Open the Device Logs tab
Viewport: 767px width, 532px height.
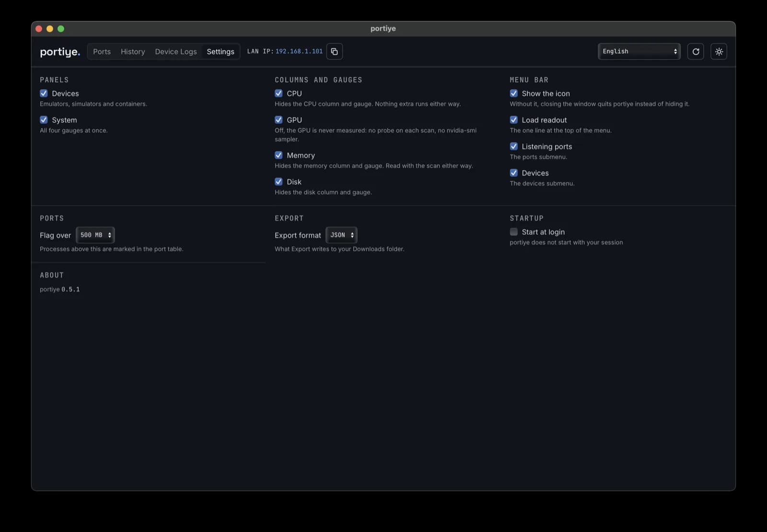tap(176, 52)
